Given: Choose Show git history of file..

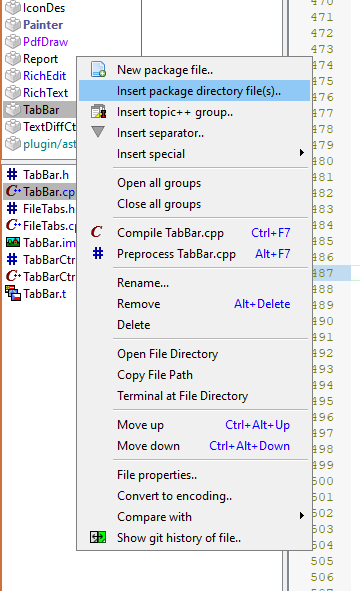Looking at the screenshot, I should pos(194,538).
